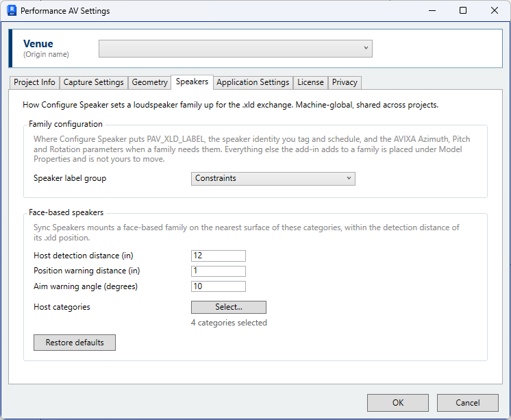Click the Host detection distance field
This screenshot has height=420, width=511.
pos(219,256)
